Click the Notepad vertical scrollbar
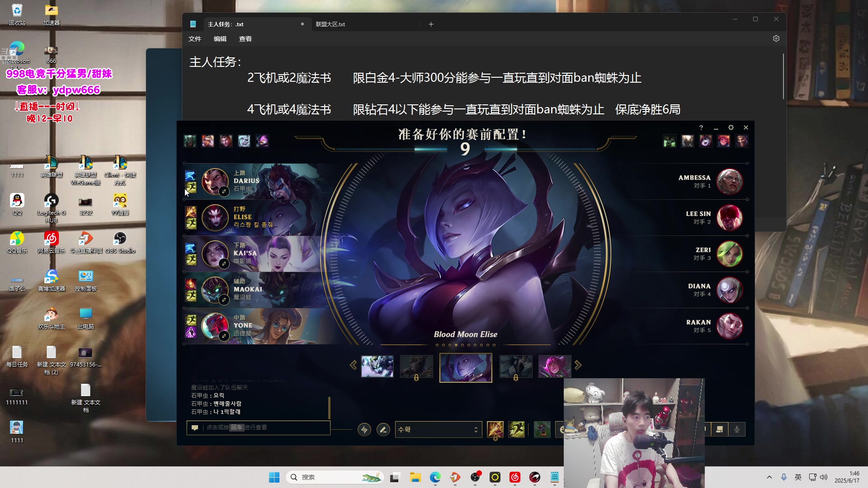Viewport: 868px width, 488px height. tap(783, 77)
